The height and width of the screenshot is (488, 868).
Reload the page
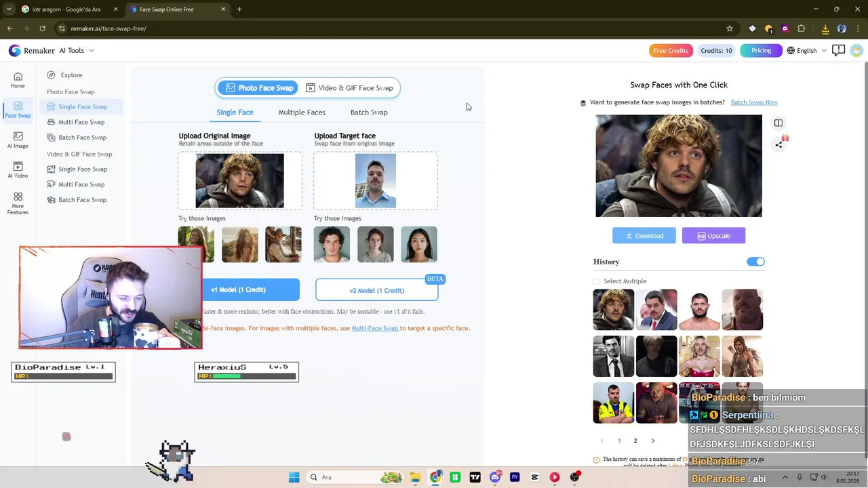coord(42,28)
